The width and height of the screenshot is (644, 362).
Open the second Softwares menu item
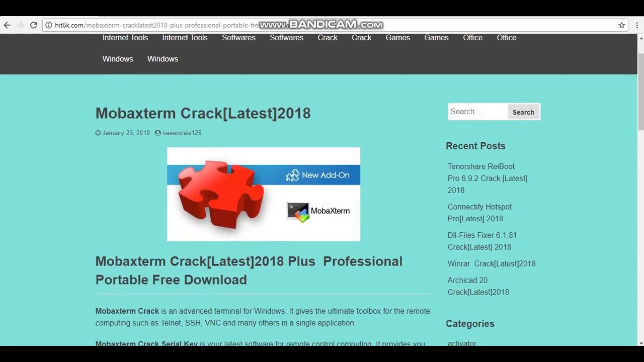click(x=286, y=38)
